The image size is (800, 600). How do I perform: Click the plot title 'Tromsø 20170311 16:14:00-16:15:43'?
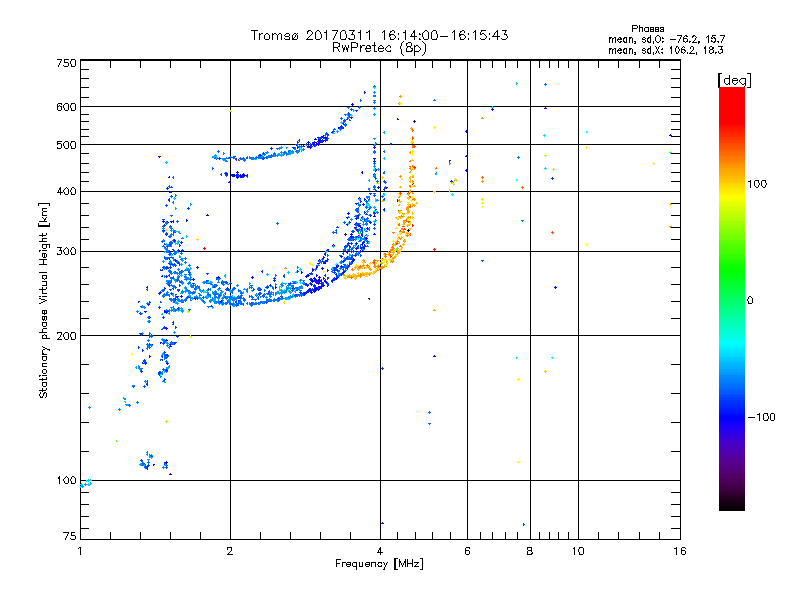pos(379,35)
